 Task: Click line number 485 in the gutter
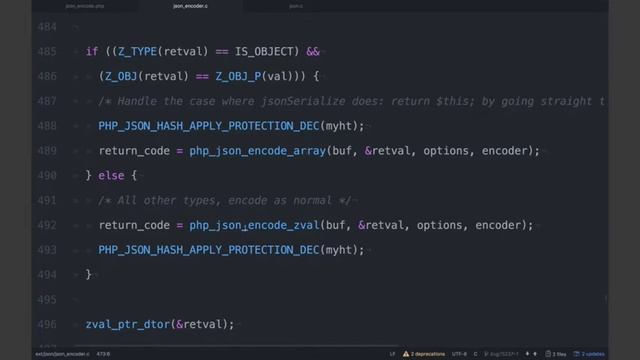pos(47,52)
